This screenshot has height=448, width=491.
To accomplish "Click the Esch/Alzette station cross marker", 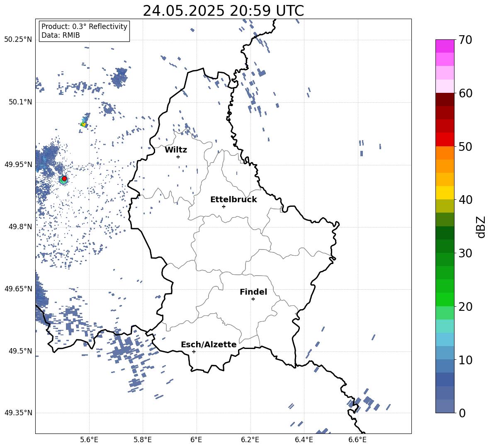I will [194, 351].
